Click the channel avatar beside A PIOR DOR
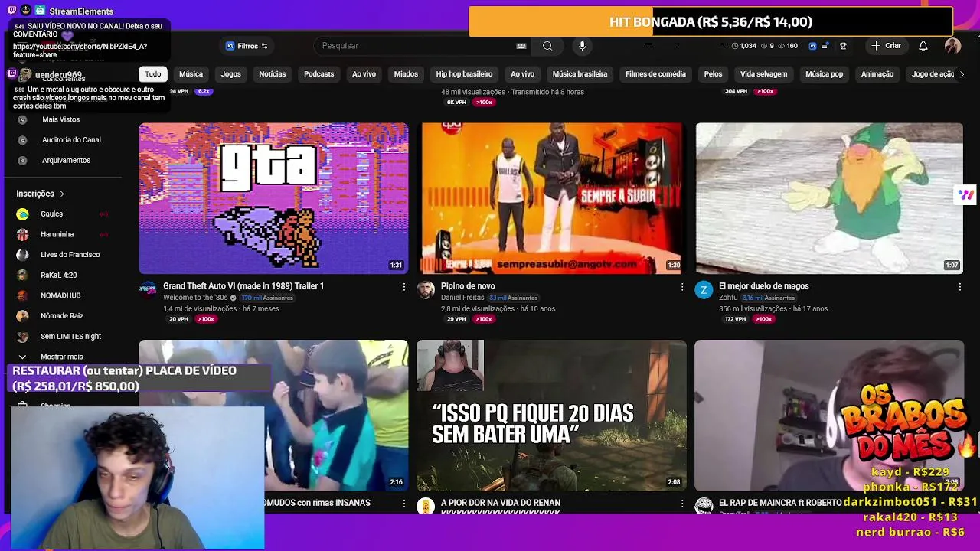 point(426,506)
